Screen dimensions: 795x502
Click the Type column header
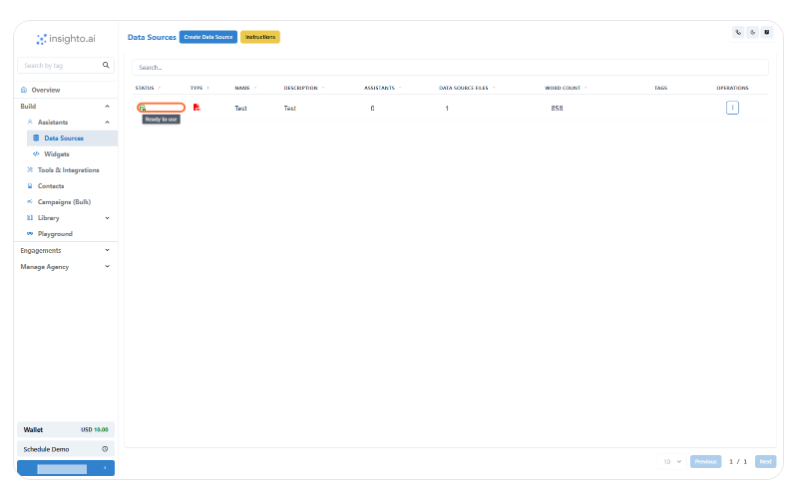click(199, 88)
